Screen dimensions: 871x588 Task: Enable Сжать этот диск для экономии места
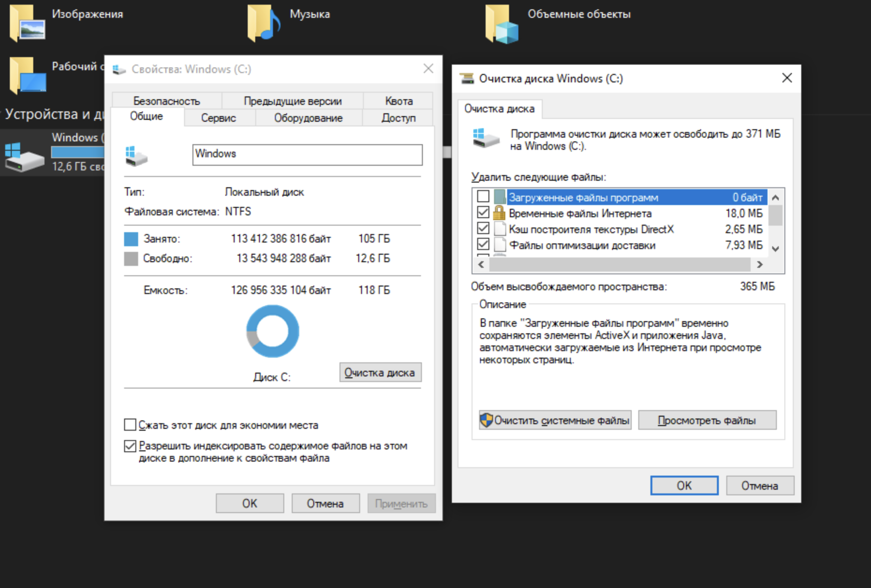(130, 425)
